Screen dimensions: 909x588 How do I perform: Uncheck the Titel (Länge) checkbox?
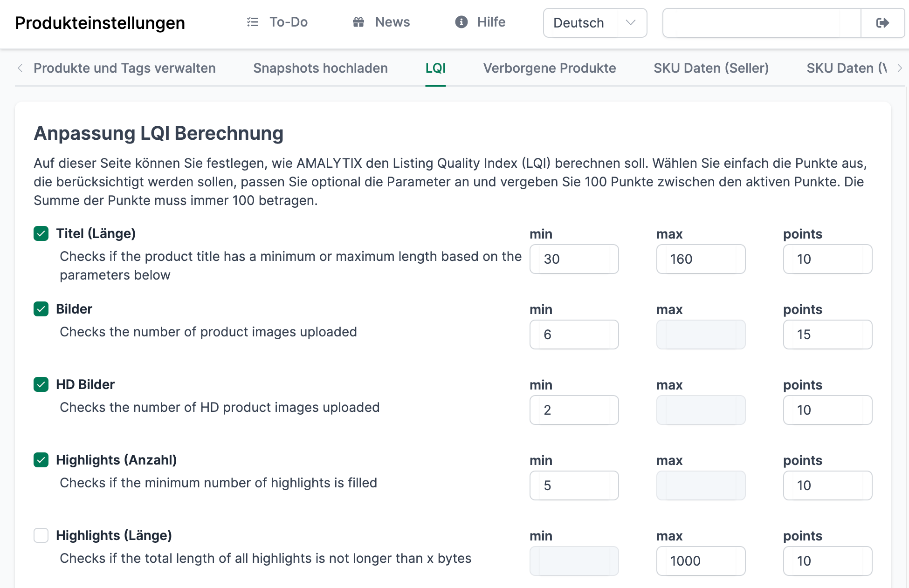point(41,233)
